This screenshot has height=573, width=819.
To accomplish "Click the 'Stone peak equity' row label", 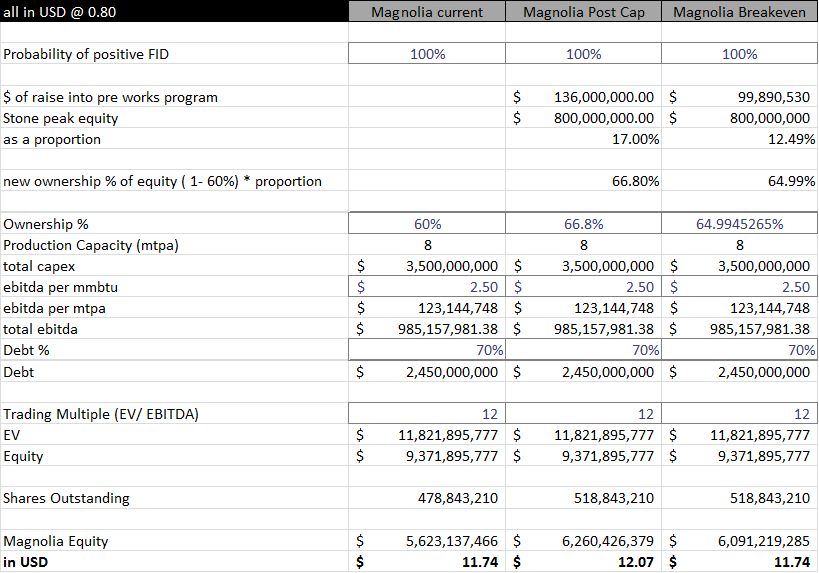I will (61, 118).
